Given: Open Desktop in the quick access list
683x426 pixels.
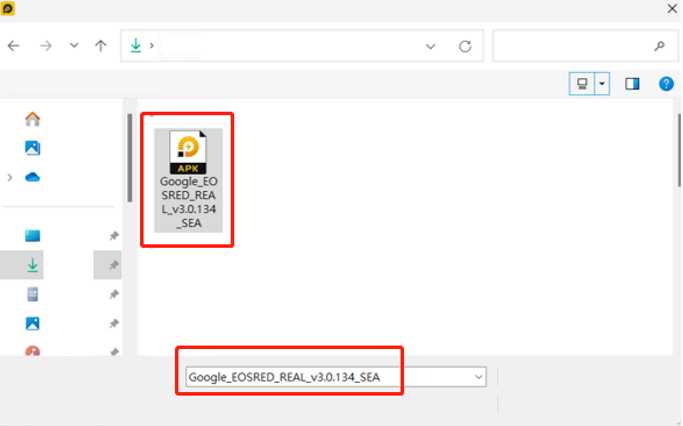Looking at the screenshot, I should point(33,236).
